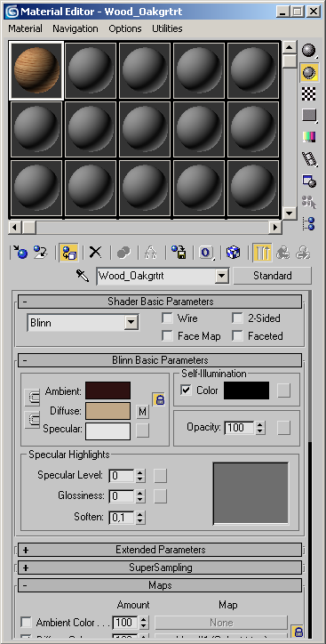Viewport: 326px width, 644px height.
Task: Click the Reset Map/Mtl X icon
Action: 96,253
